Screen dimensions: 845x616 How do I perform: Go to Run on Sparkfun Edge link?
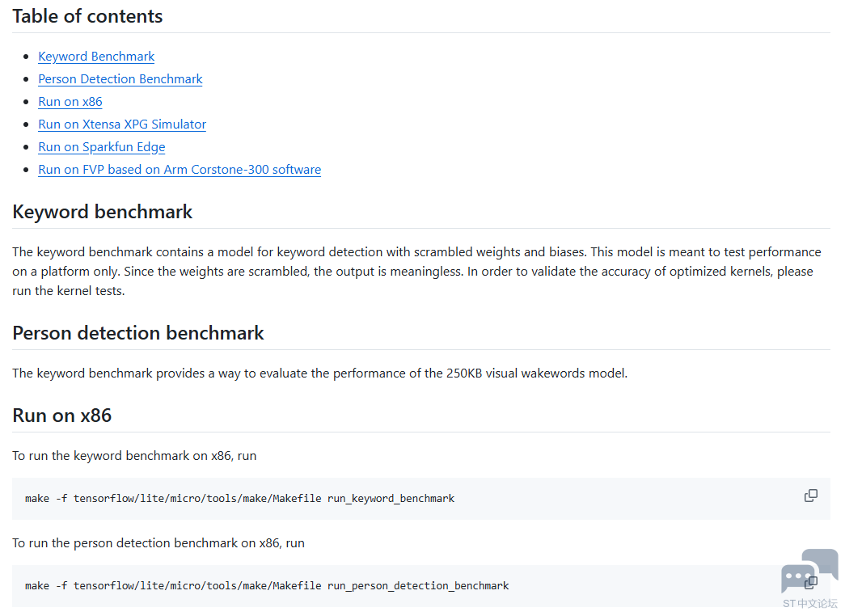click(x=101, y=147)
